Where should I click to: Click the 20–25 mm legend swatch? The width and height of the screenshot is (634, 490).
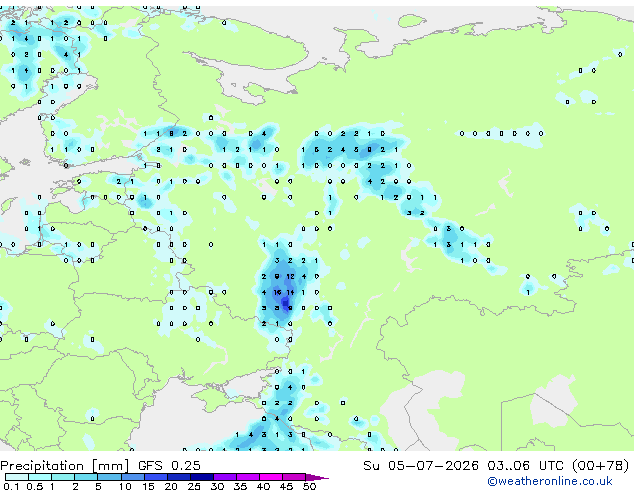[178, 477]
